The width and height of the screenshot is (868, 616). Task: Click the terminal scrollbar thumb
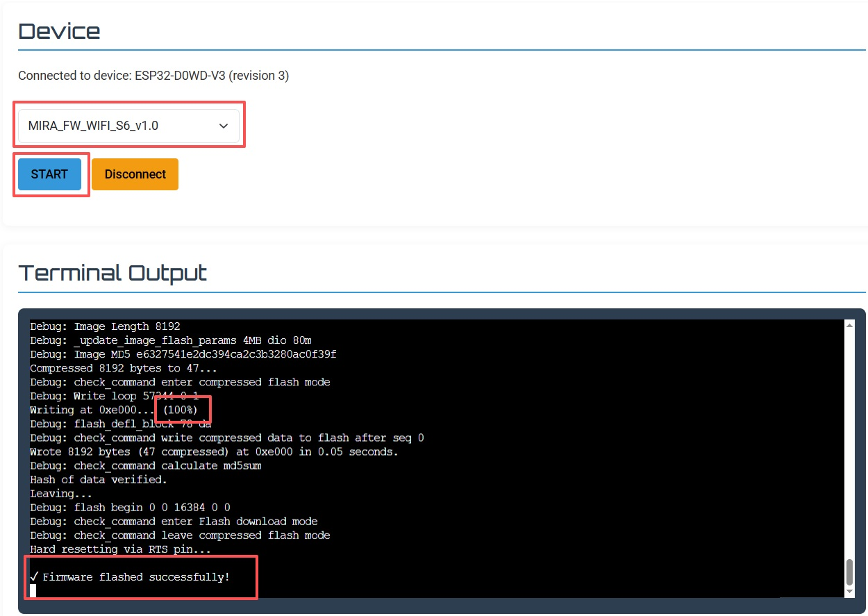point(849,572)
